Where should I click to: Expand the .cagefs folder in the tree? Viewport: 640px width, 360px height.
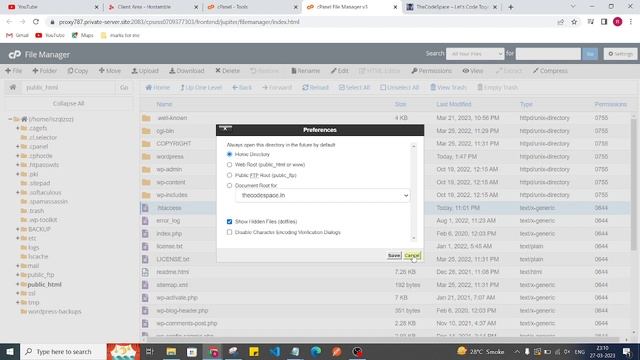tap(18, 128)
